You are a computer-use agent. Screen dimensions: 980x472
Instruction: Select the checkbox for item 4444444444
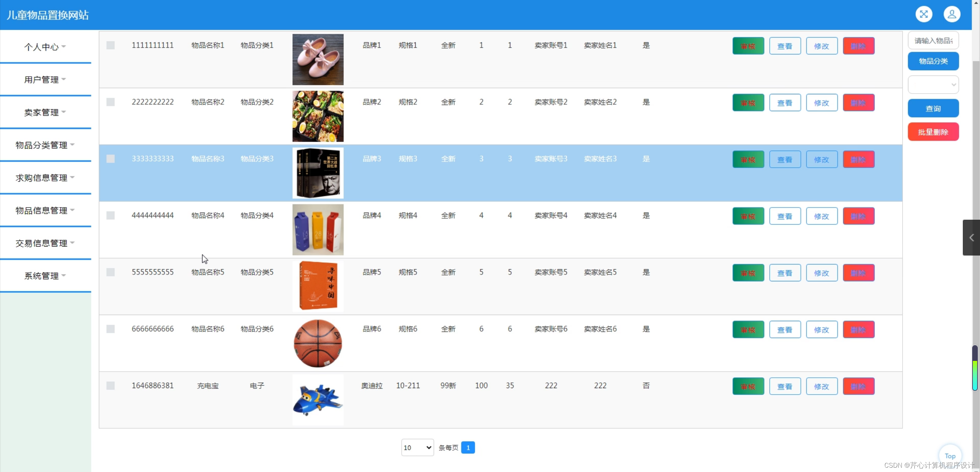110,215
